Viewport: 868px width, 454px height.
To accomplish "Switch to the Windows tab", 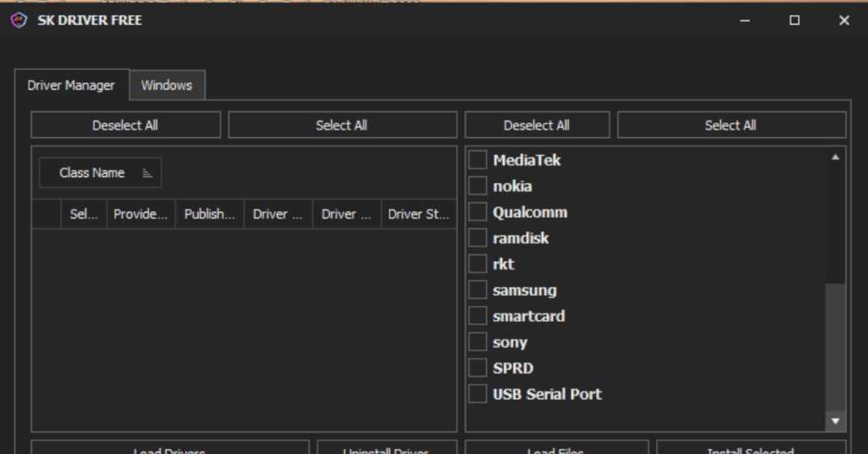I will tap(167, 86).
